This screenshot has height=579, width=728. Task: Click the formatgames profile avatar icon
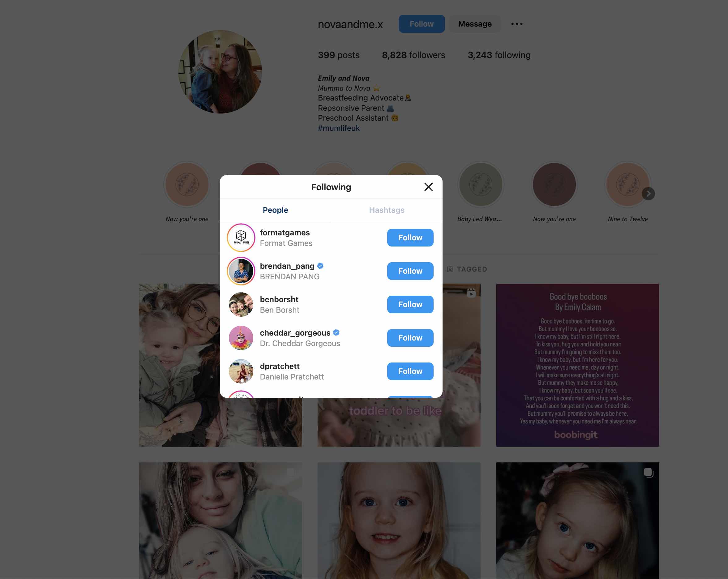[240, 238]
